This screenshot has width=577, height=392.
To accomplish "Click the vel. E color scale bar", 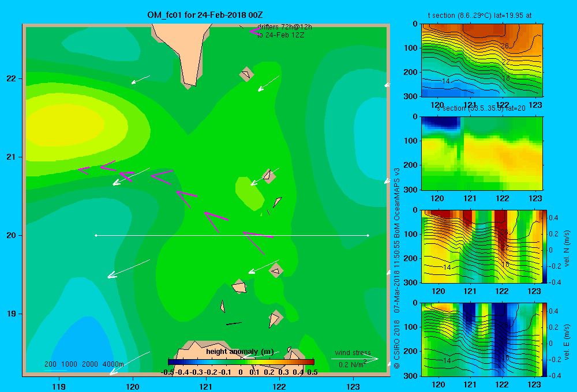I will [545, 340].
